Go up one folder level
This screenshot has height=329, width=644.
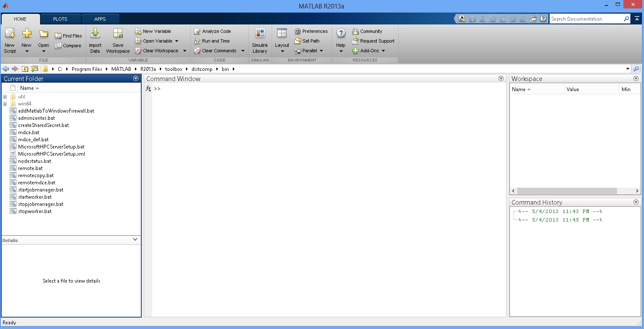(x=25, y=69)
